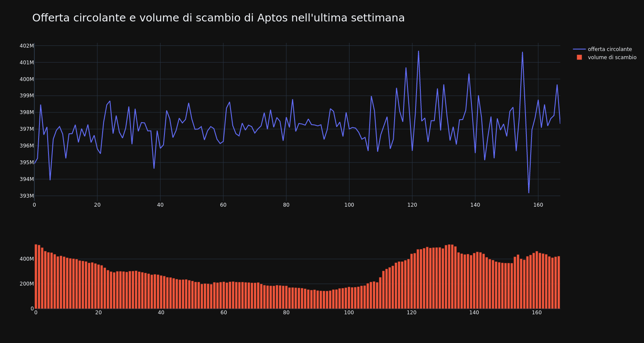Viewport: 644px width, 343px height.
Task: Click the 393M y-axis label
Action: tap(27, 196)
